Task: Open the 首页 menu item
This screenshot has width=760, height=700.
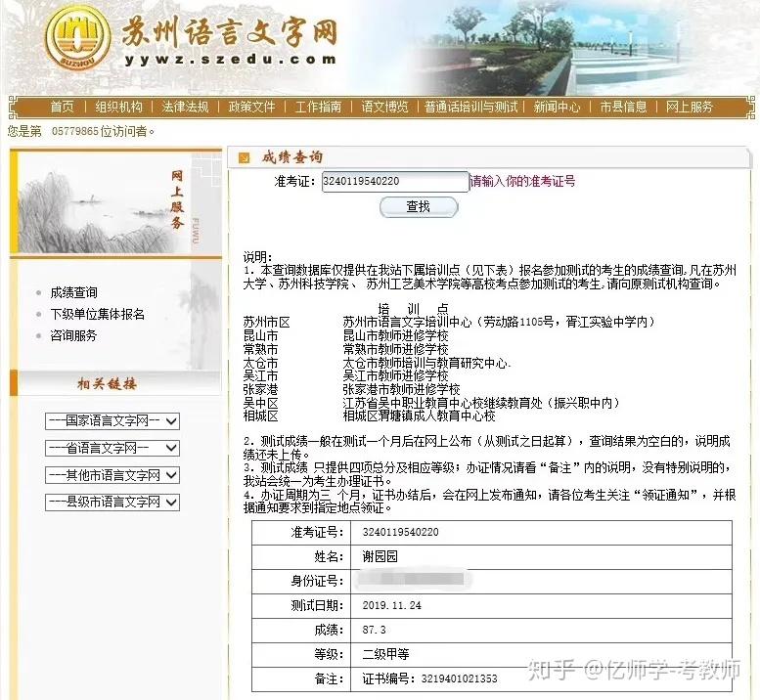Action: coord(63,107)
